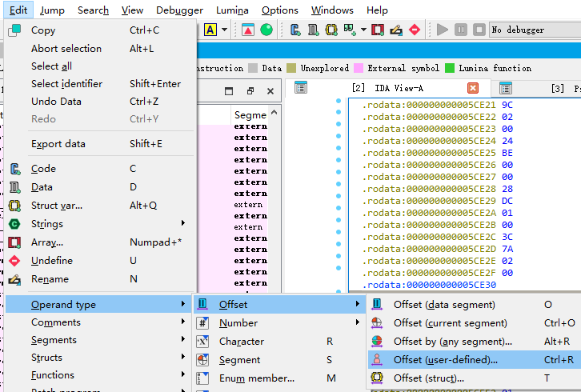The width and height of the screenshot is (581, 392).
Task: Click the yellow A text toolbar icon
Action: [x=210, y=30]
